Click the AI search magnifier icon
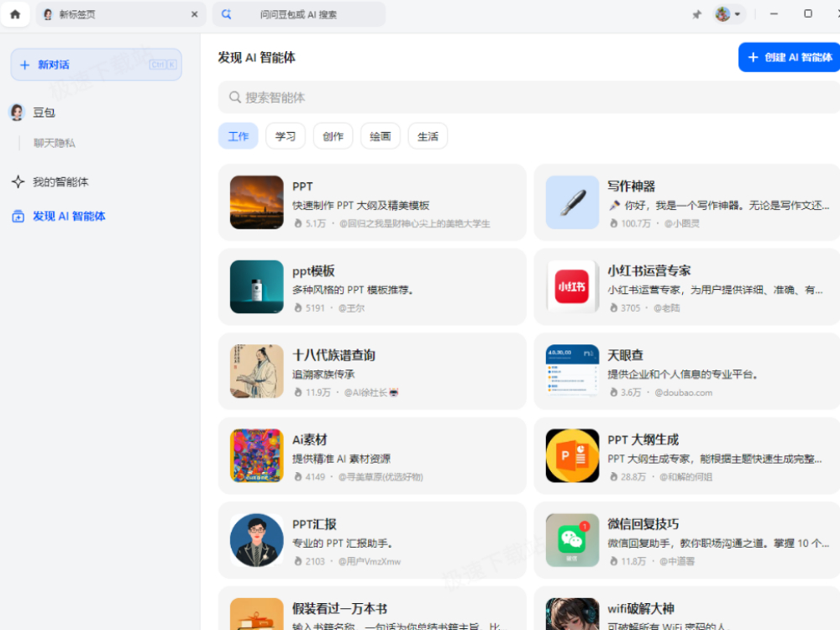Viewport: 840px width, 630px height. 227,14
